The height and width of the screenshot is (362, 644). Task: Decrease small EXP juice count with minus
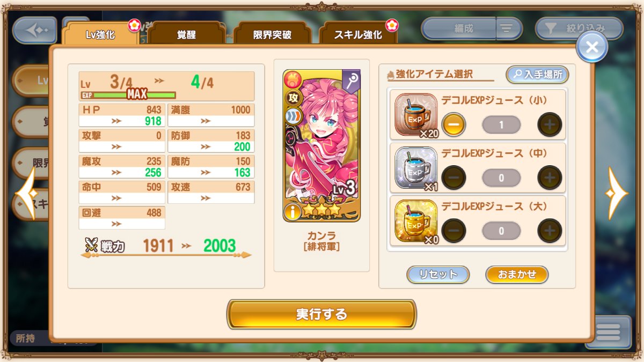453,124
